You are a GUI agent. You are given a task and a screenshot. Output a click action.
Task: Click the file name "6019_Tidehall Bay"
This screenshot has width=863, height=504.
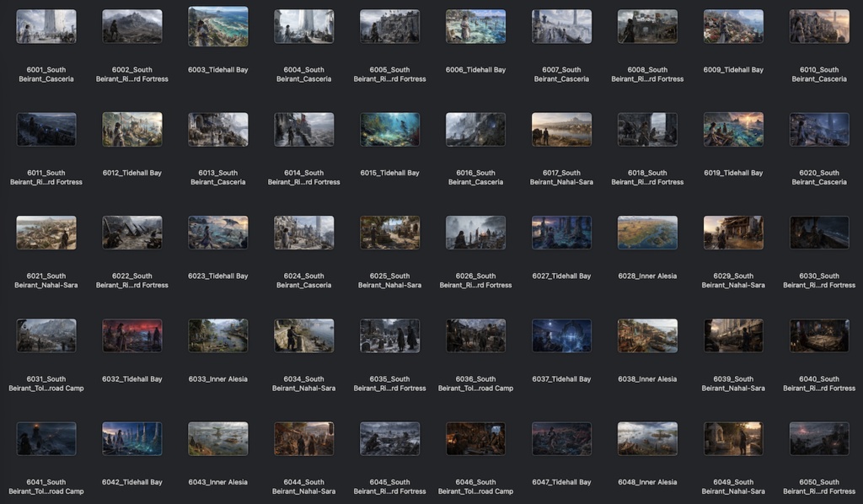point(733,173)
